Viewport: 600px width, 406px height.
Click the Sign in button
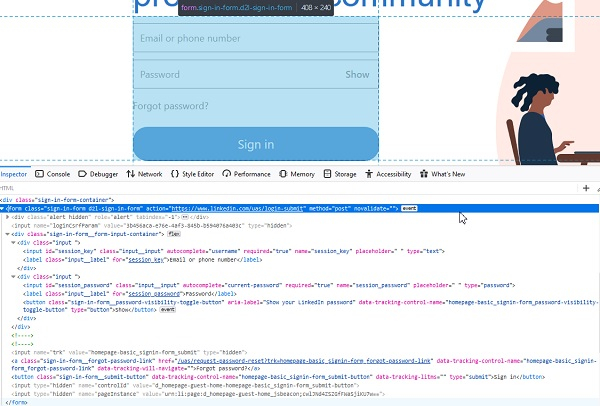point(256,144)
